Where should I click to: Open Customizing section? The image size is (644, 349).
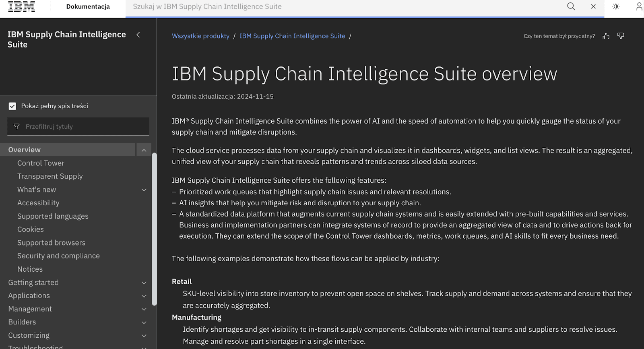click(29, 335)
